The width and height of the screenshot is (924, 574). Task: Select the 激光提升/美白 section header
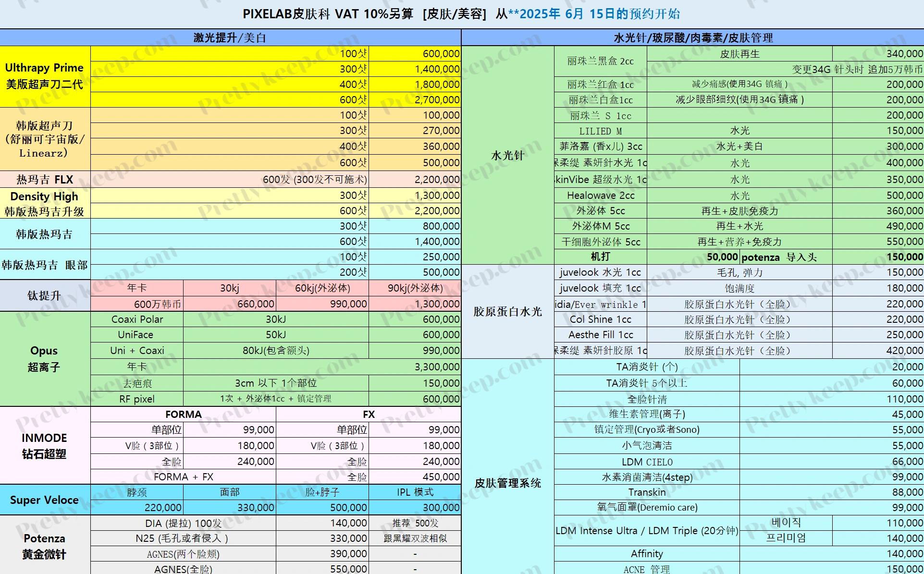[230, 37]
